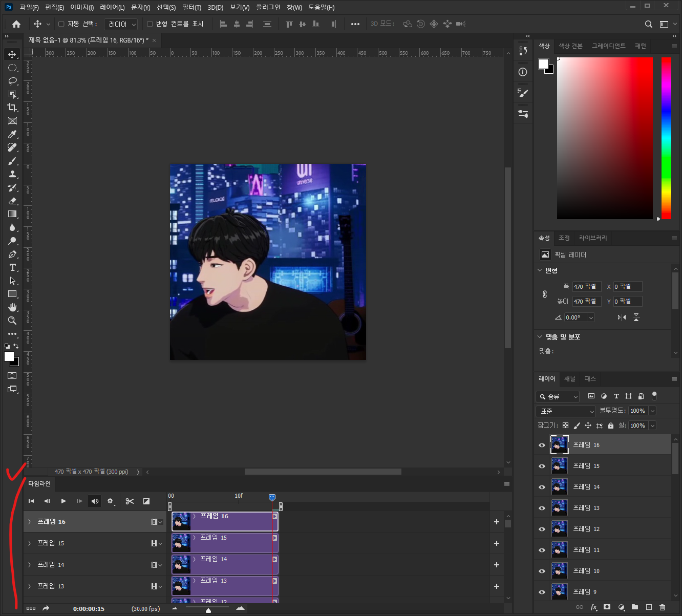The image size is (682, 616).
Task: Switch to the 채널 tab
Action: (x=570, y=379)
